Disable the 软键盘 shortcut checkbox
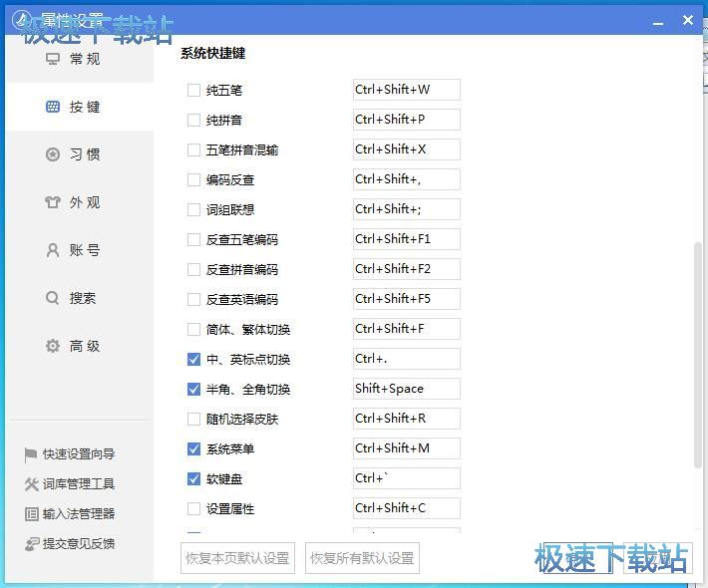 193,479
